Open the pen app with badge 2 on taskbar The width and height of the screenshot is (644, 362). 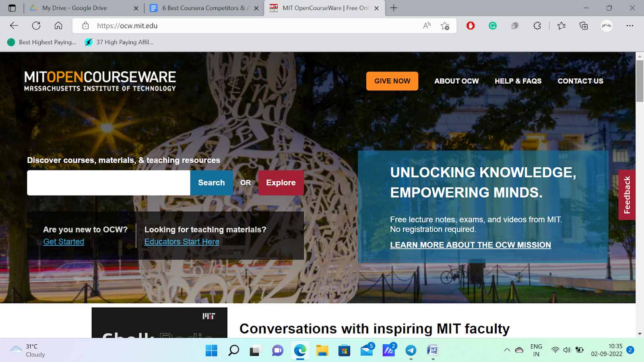click(x=389, y=350)
